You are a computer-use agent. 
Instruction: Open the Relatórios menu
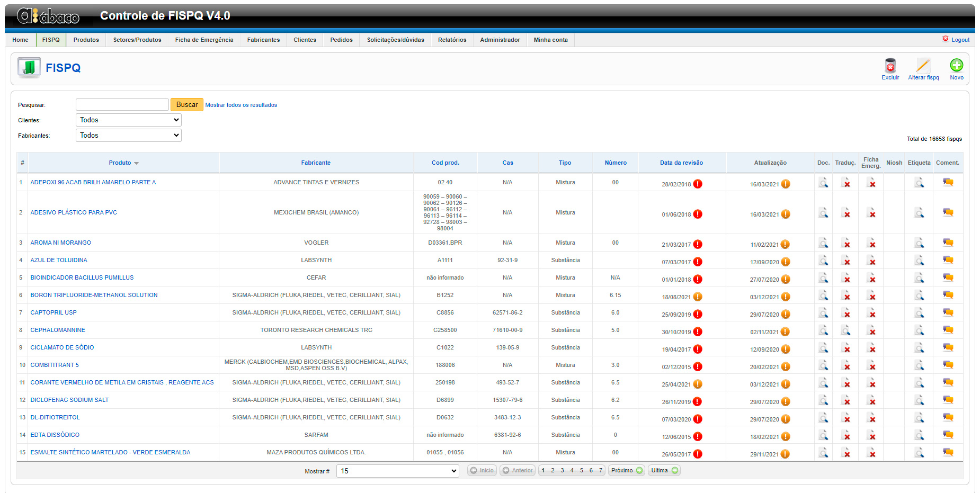pyautogui.click(x=452, y=40)
